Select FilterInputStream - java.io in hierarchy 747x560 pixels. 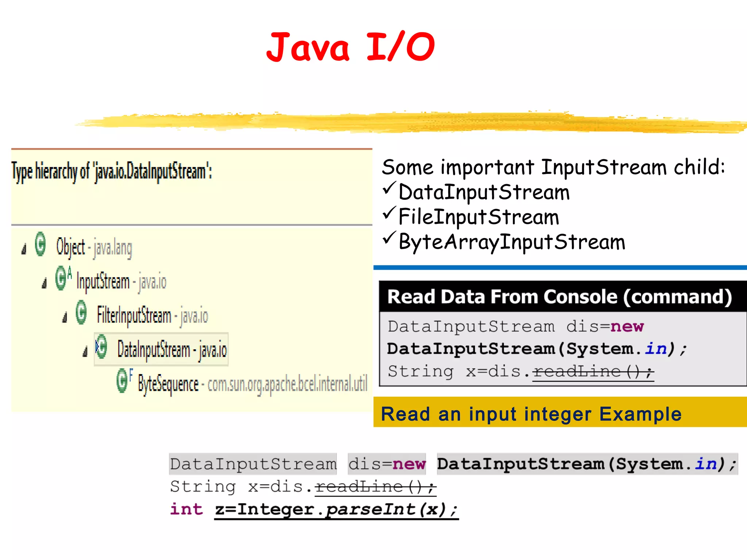click(x=152, y=316)
